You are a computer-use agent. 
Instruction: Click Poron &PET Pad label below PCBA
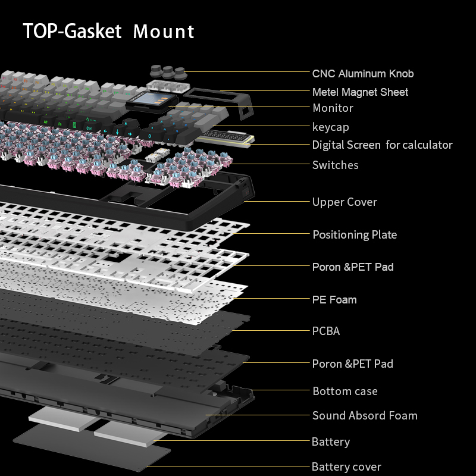[x=353, y=364]
